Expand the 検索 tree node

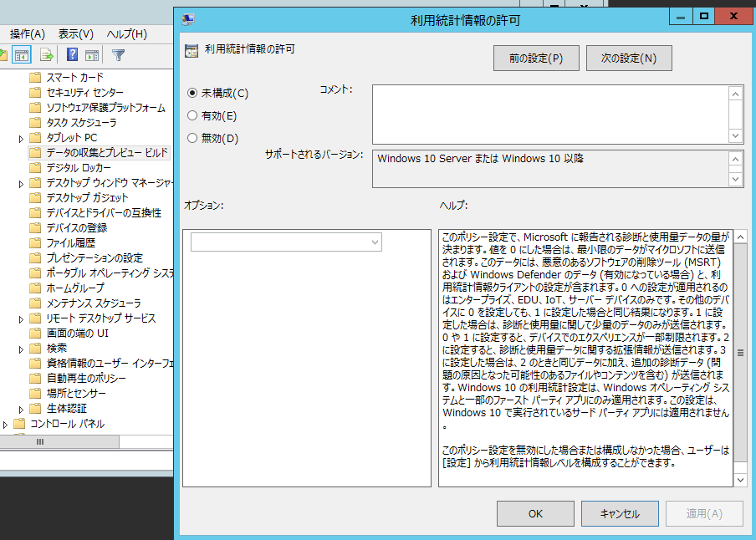click(21, 349)
